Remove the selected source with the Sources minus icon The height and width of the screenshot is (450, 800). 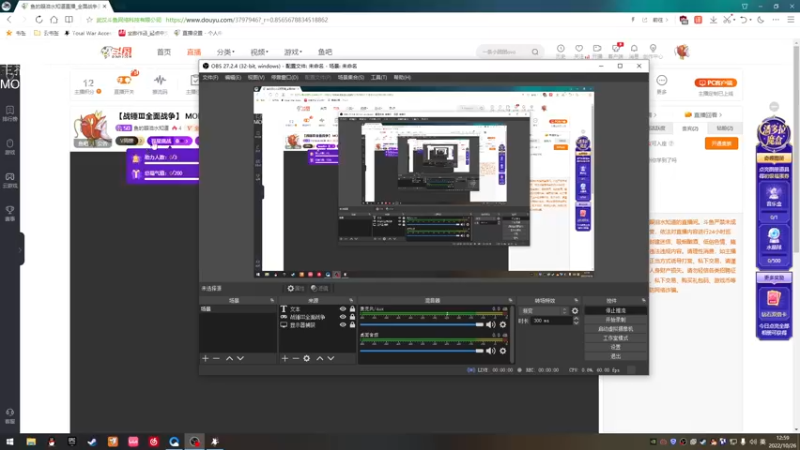click(x=295, y=359)
